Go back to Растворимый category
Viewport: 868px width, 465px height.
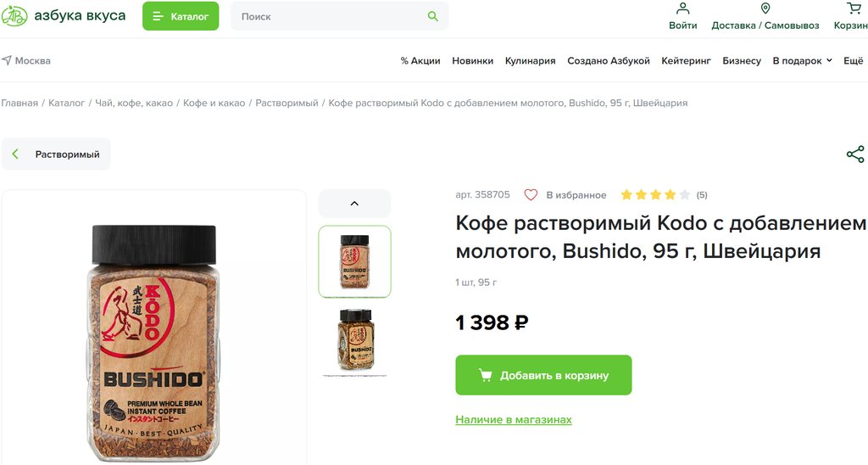click(x=56, y=154)
